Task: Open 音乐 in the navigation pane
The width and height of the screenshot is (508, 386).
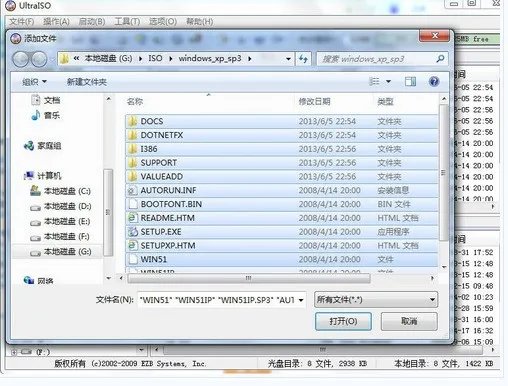Action: [46, 115]
